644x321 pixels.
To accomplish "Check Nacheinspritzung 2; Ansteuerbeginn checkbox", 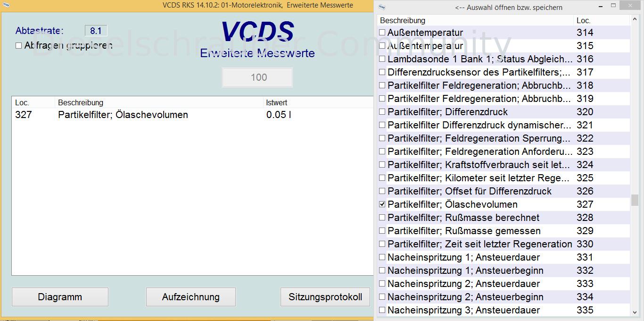I will tap(382, 297).
